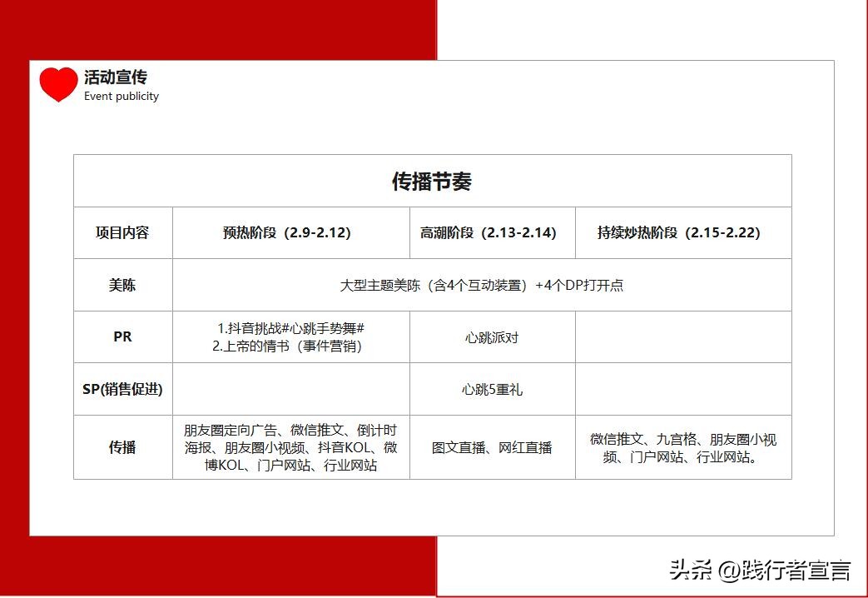Screen dimensions: 868x598
Task: Click the 高潮阶段（2.13-2.14）column header
Action: (493, 232)
